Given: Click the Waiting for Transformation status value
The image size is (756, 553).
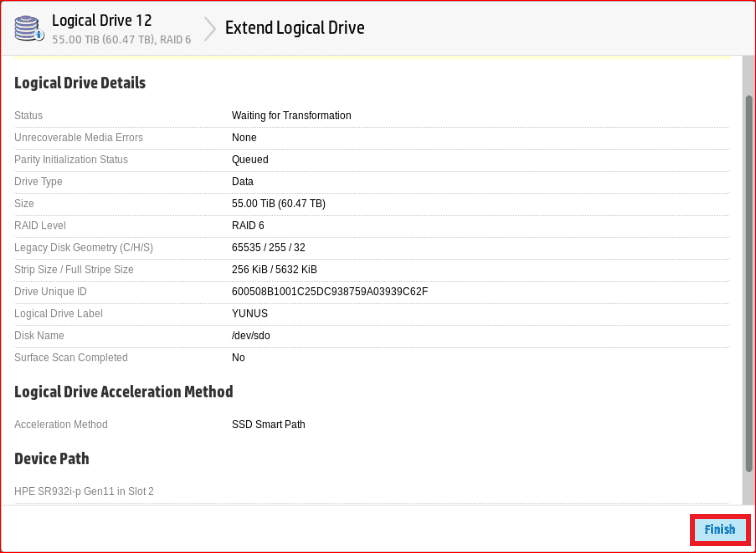Looking at the screenshot, I should (x=291, y=116).
